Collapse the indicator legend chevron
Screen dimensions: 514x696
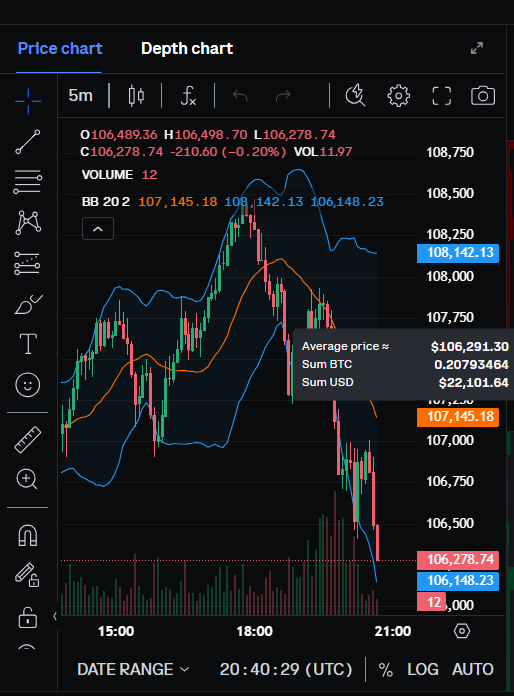[98, 229]
